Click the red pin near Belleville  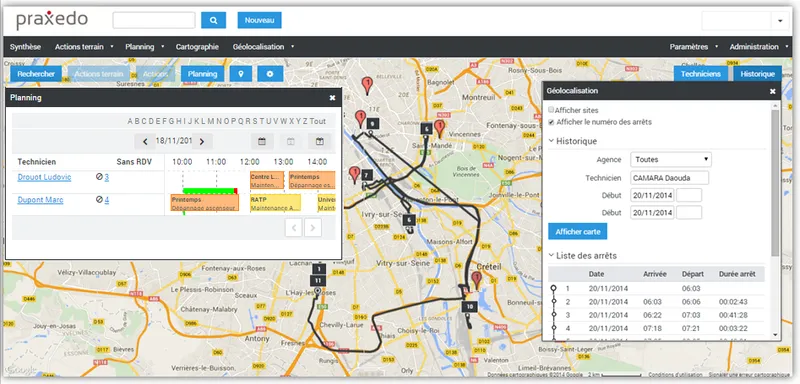pos(366,85)
